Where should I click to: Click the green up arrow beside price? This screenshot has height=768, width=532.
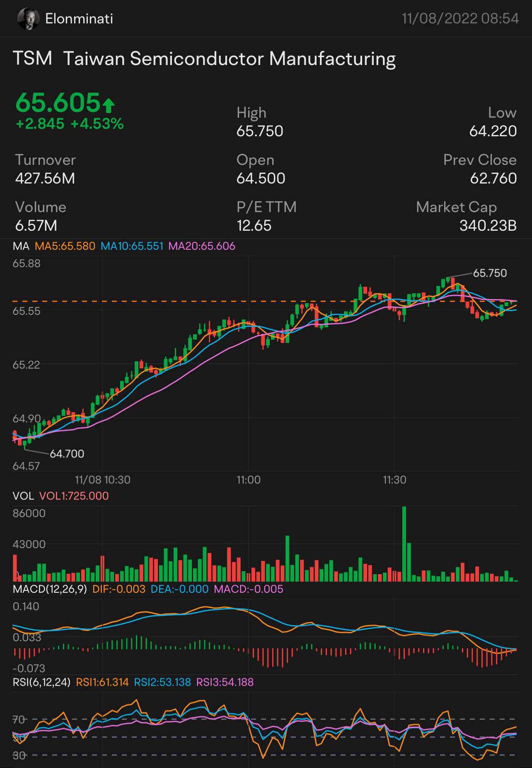pyautogui.click(x=109, y=105)
